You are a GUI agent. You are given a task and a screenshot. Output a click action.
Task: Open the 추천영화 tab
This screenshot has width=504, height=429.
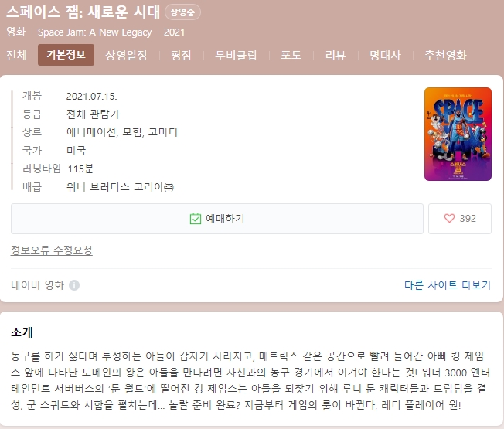coord(445,55)
